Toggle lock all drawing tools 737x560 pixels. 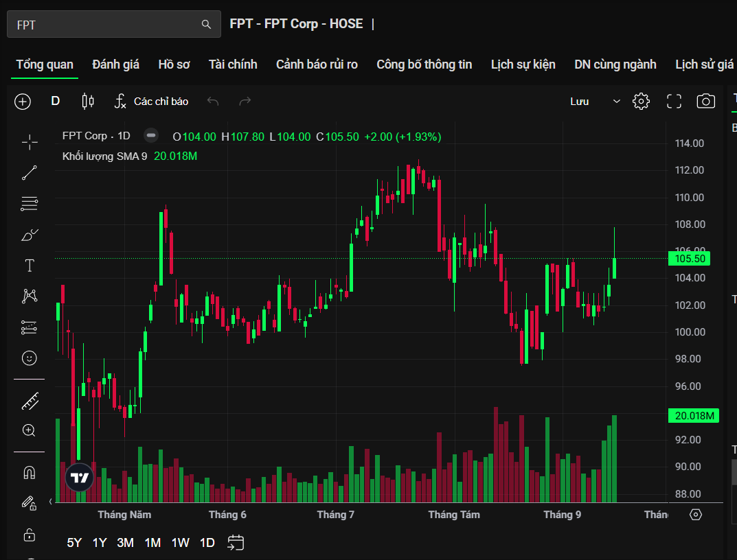coord(29,534)
